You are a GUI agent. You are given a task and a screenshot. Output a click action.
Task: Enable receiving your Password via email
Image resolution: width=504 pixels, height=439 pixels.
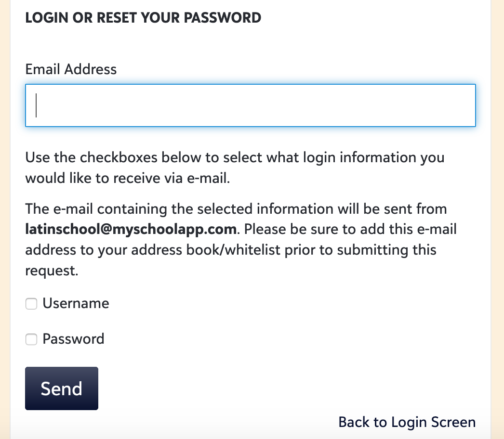click(31, 339)
